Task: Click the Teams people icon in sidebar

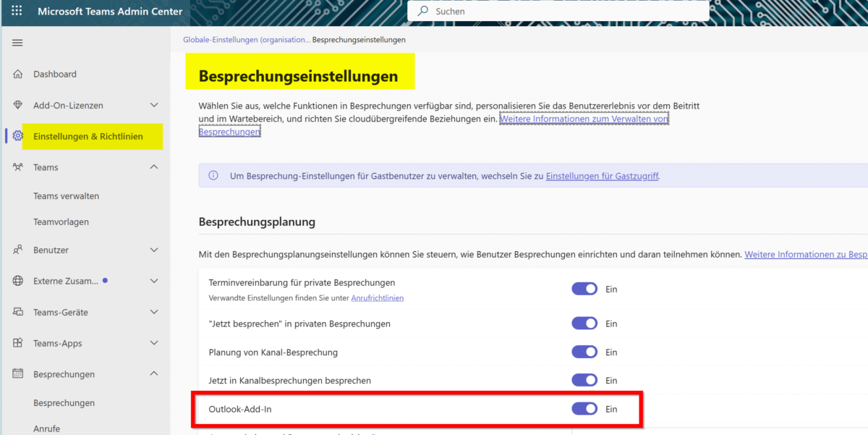Action: pyautogui.click(x=18, y=167)
